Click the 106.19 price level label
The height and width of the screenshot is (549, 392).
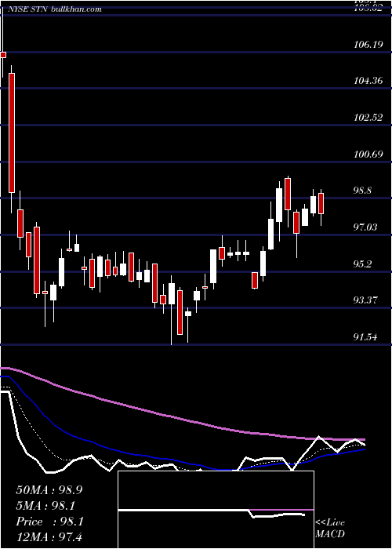tap(367, 44)
